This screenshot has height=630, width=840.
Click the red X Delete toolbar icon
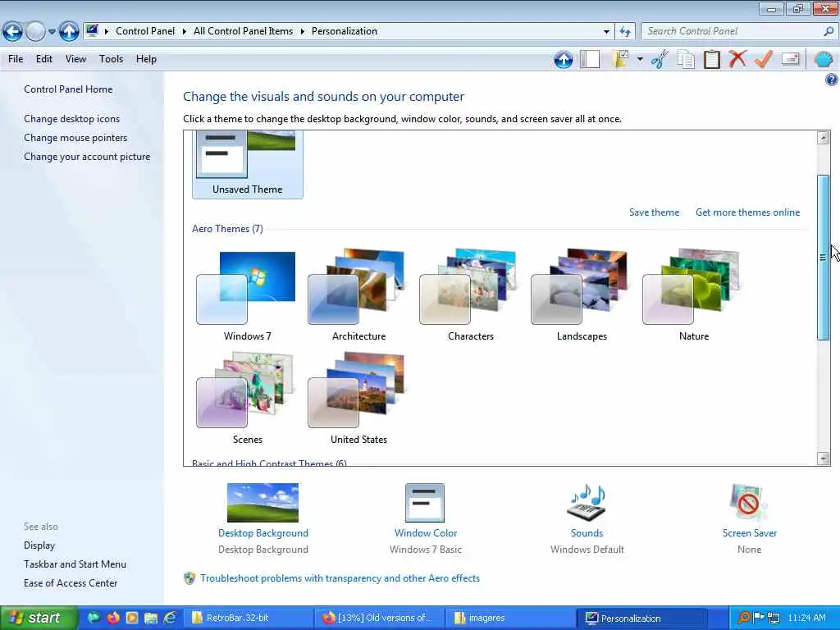737,59
